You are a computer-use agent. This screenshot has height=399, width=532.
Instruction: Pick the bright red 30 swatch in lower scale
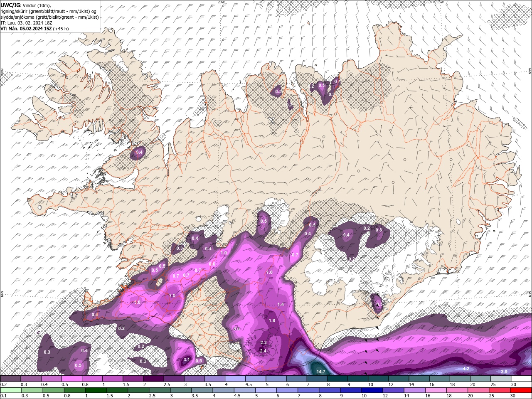[x=521, y=390]
